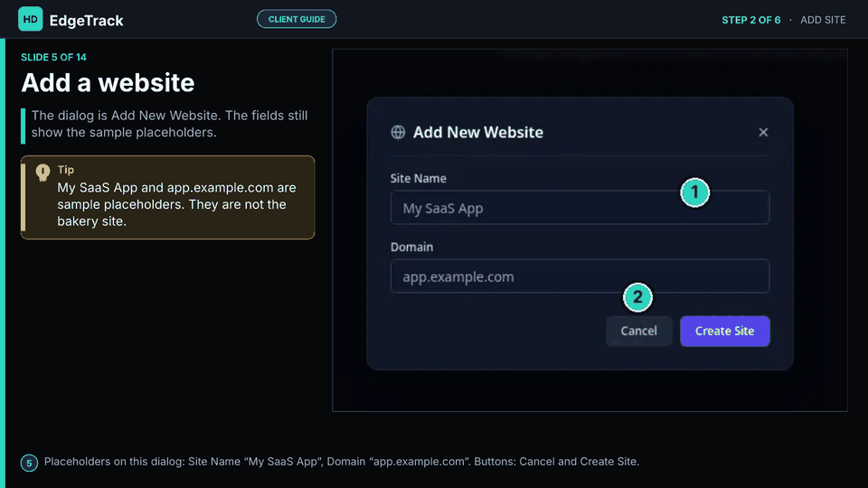Click the tip text about sample placeholders
Viewport: 868px width, 488px height.
[176, 204]
